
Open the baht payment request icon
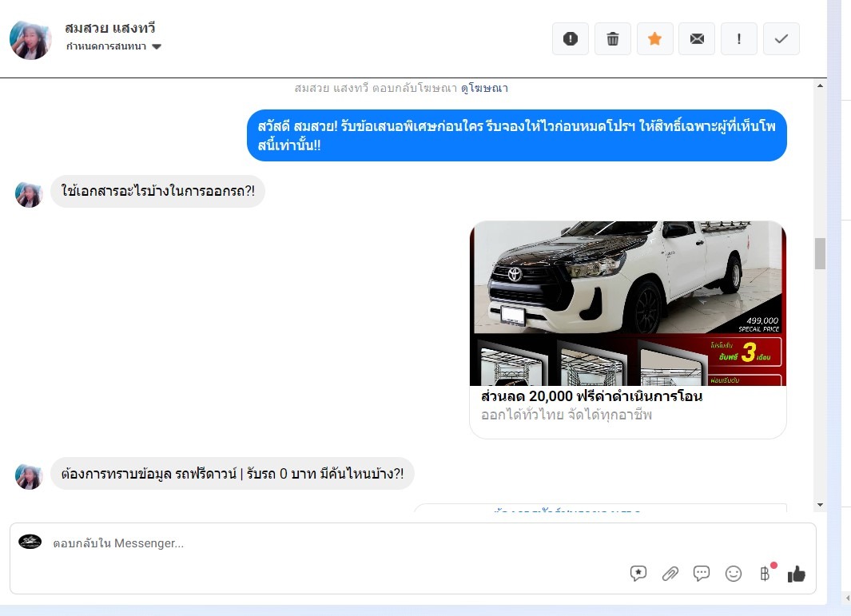tap(766, 574)
